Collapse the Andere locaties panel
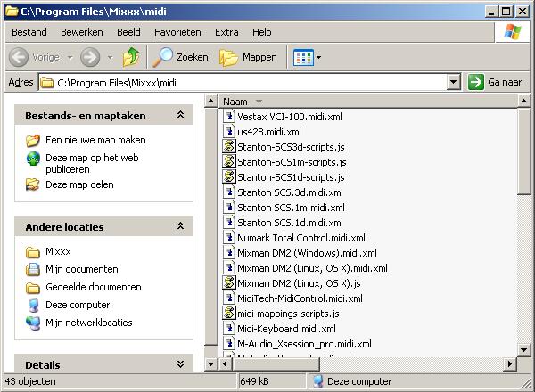Viewport: 535px width, 392px height. [180, 226]
